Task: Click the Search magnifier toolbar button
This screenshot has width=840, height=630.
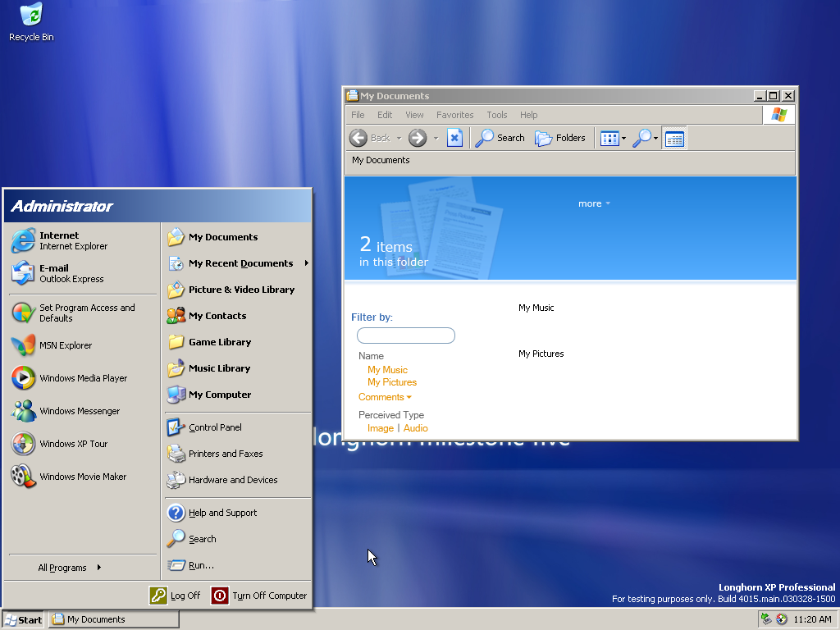Action: point(500,138)
